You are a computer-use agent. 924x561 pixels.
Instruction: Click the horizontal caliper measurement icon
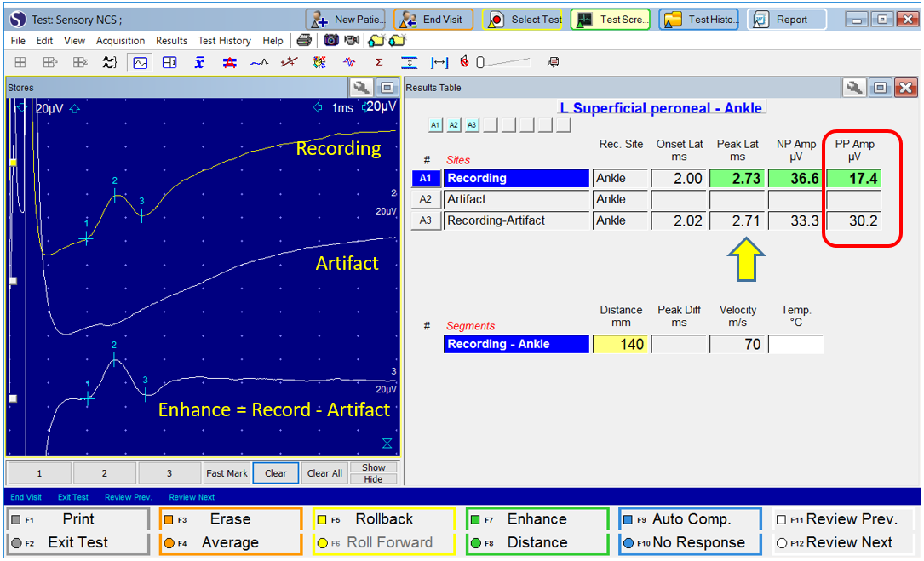point(439,62)
